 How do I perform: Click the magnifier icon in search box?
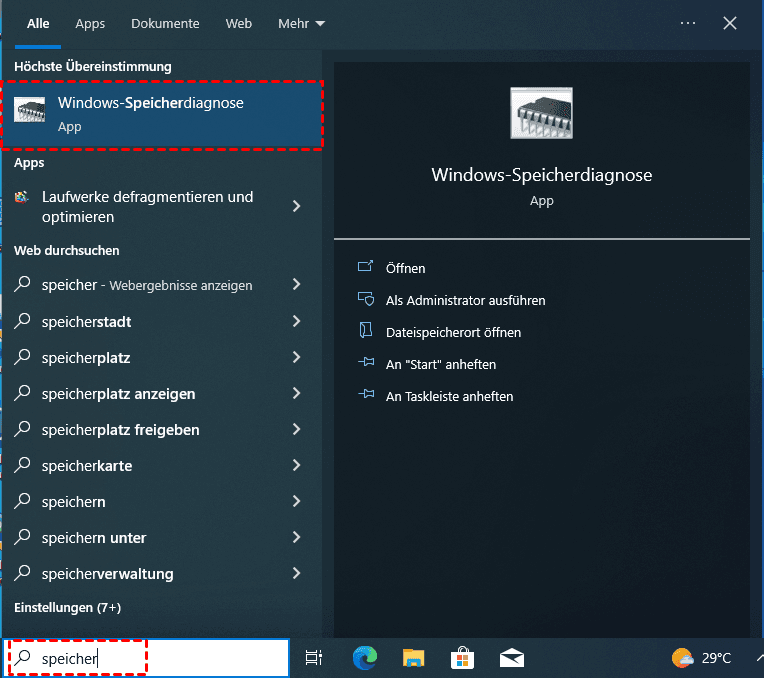22,658
